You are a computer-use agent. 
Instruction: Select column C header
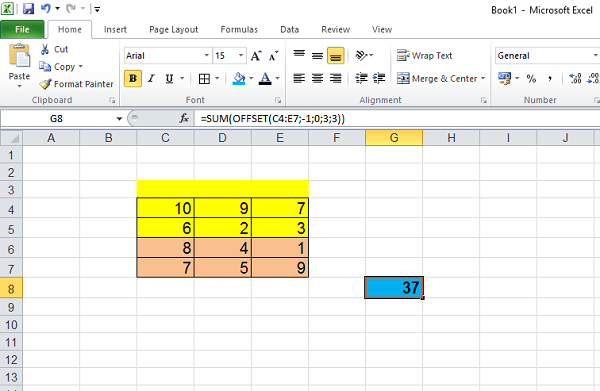point(165,138)
